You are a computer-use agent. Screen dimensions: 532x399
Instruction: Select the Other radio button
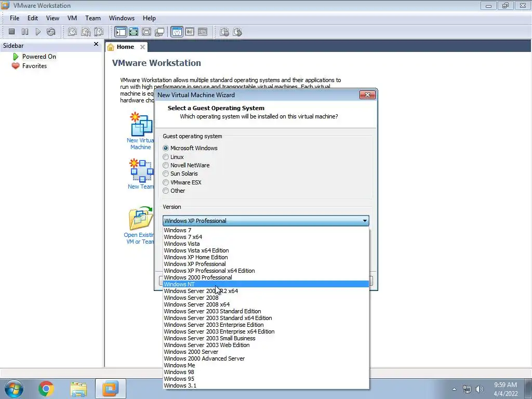tap(166, 191)
